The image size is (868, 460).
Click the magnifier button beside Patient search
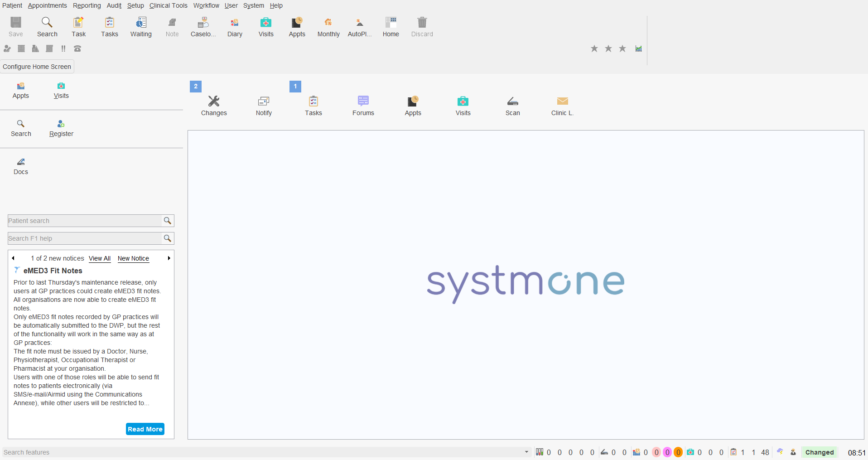tap(168, 221)
